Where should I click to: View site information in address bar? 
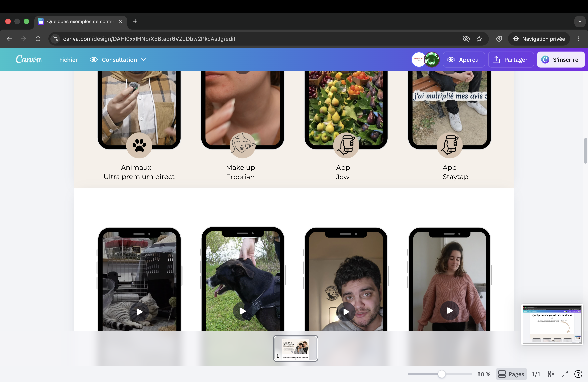point(55,39)
